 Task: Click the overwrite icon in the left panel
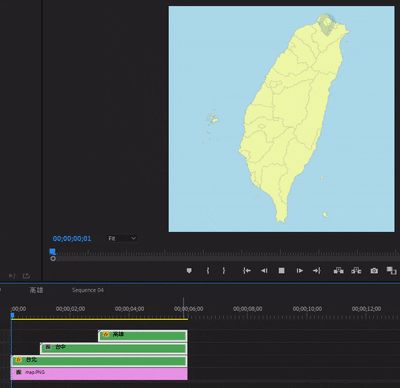26,276
